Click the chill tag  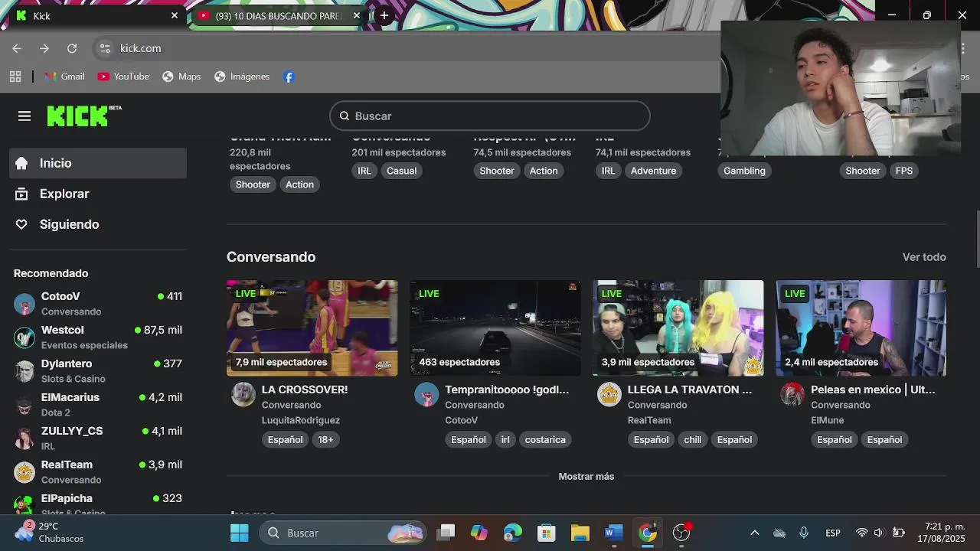click(693, 439)
